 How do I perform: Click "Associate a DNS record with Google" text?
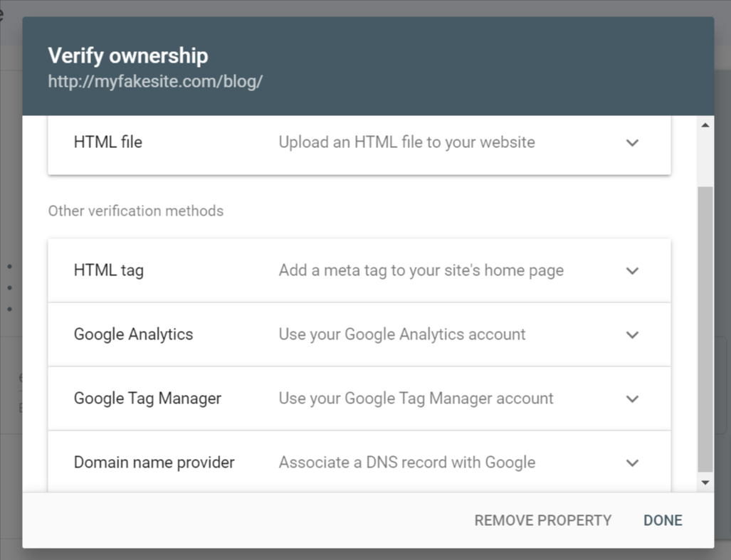point(406,463)
